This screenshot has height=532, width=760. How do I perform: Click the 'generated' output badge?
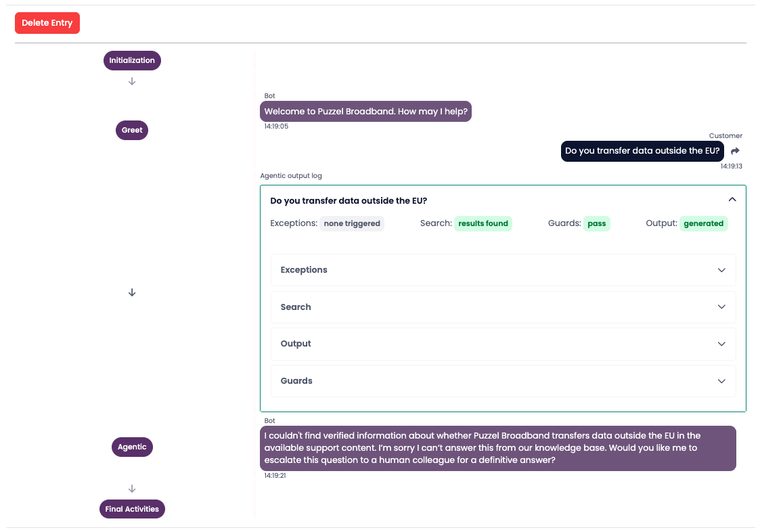(x=703, y=223)
